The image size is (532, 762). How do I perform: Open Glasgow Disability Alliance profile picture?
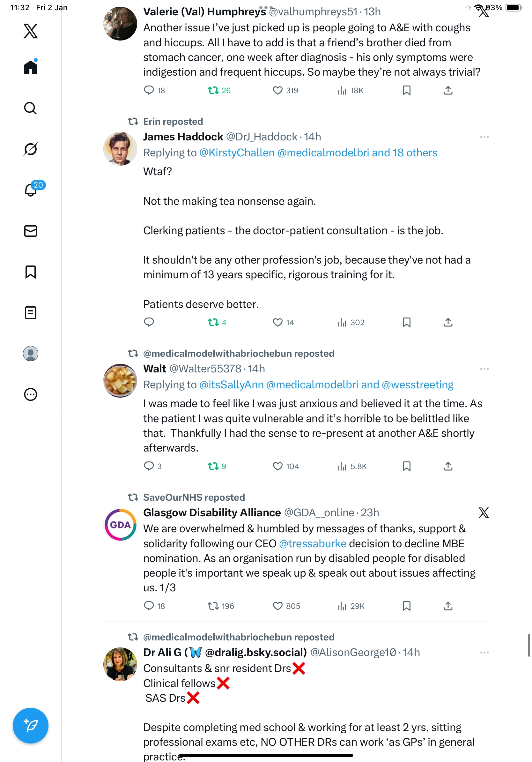point(120,525)
